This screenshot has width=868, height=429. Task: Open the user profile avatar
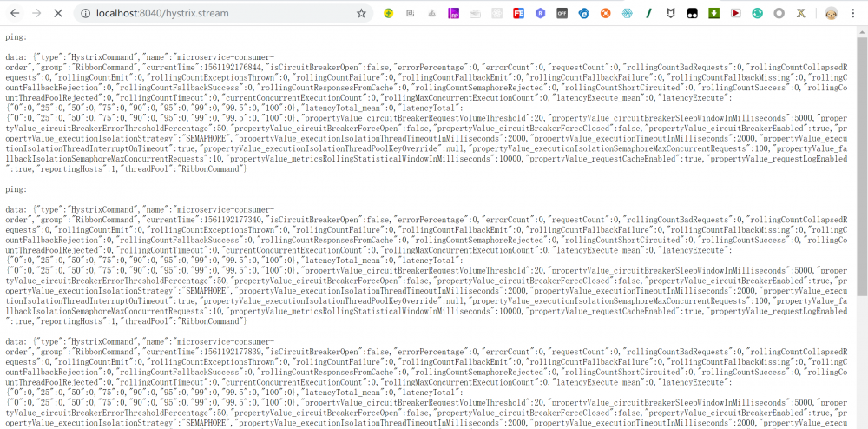831,13
